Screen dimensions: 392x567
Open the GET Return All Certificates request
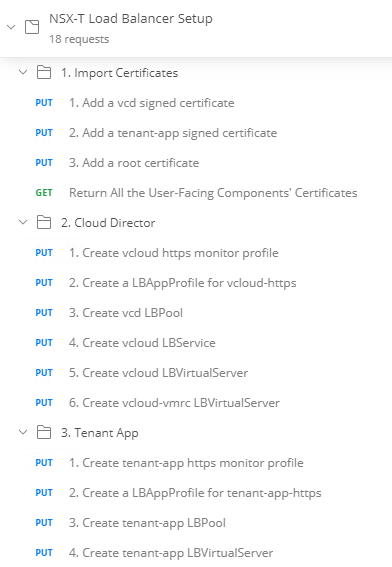coord(213,193)
